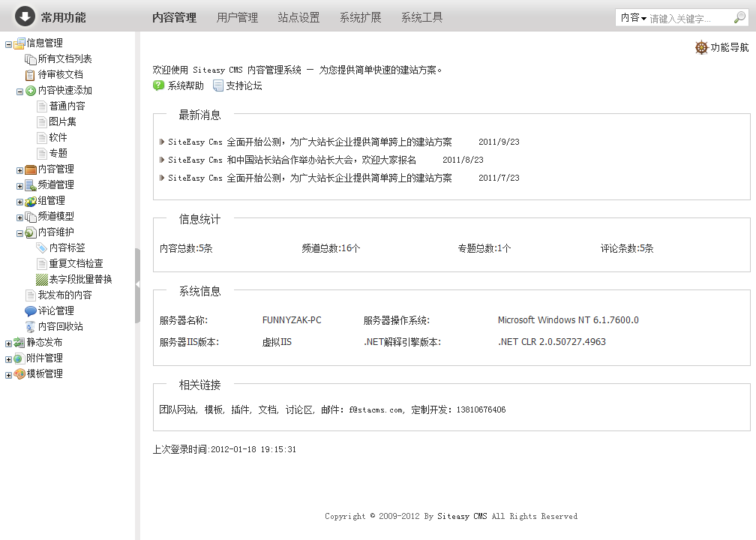Click the 讨论区 related link
This screenshot has height=540, width=756.
(x=299, y=409)
